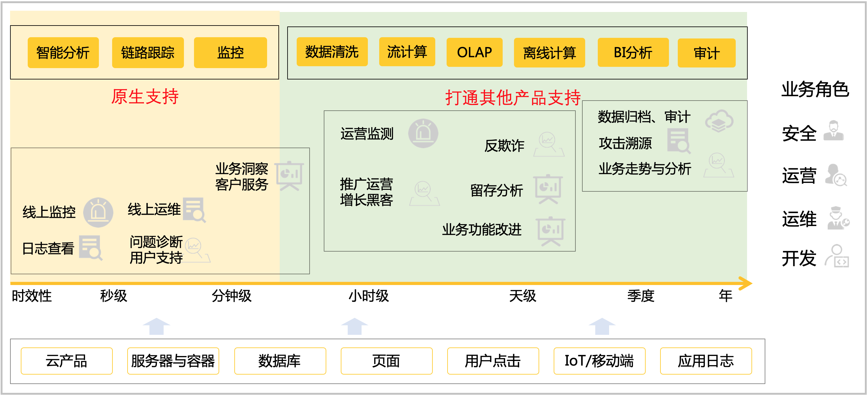Click the up arrow above 页面
Image resolution: width=868 pixels, height=396 pixels.
tap(355, 326)
